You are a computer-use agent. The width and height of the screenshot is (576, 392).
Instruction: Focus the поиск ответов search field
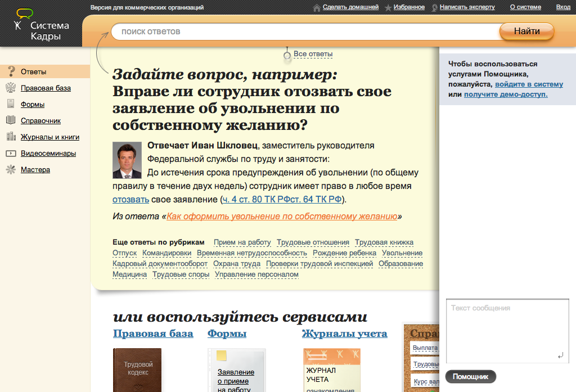(x=304, y=31)
